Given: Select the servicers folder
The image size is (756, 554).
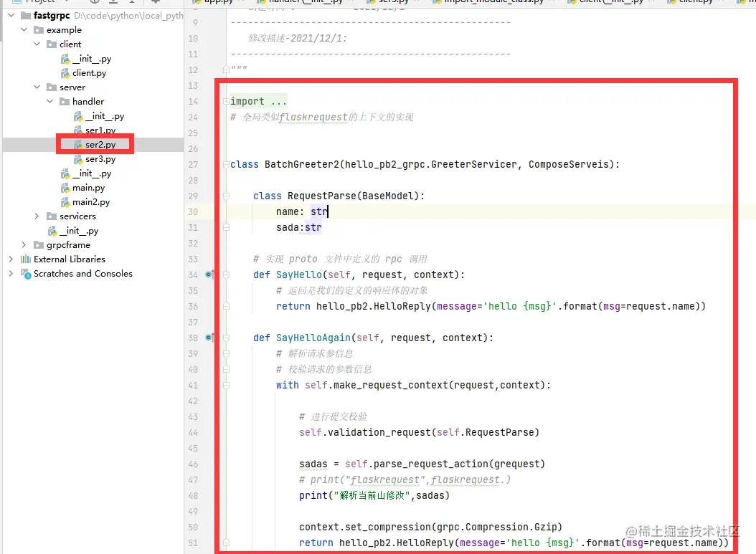Looking at the screenshot, I should pyautogui.click(x=77, y=216).
